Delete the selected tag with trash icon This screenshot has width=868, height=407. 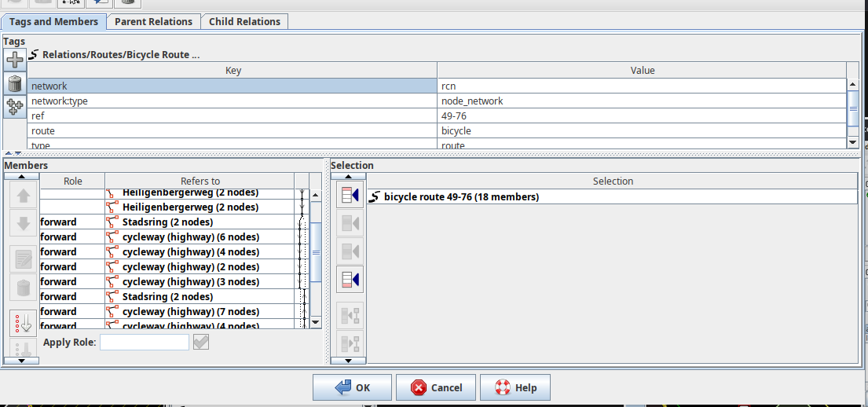pos(15,83)
